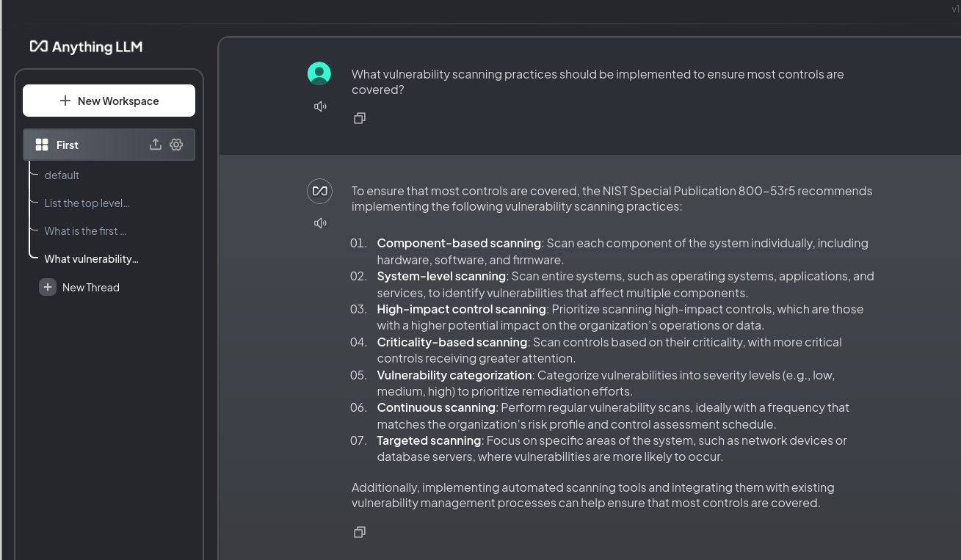Play the assistant response aloud via speaker icon
Viewport: 961px width, 560px height.
[x=320, y=223]
